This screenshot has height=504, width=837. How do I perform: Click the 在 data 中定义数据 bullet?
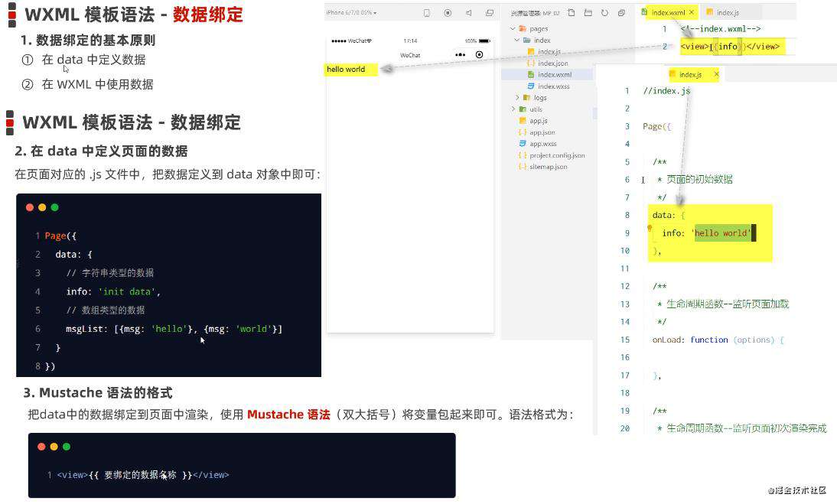(x=93, y=60)
